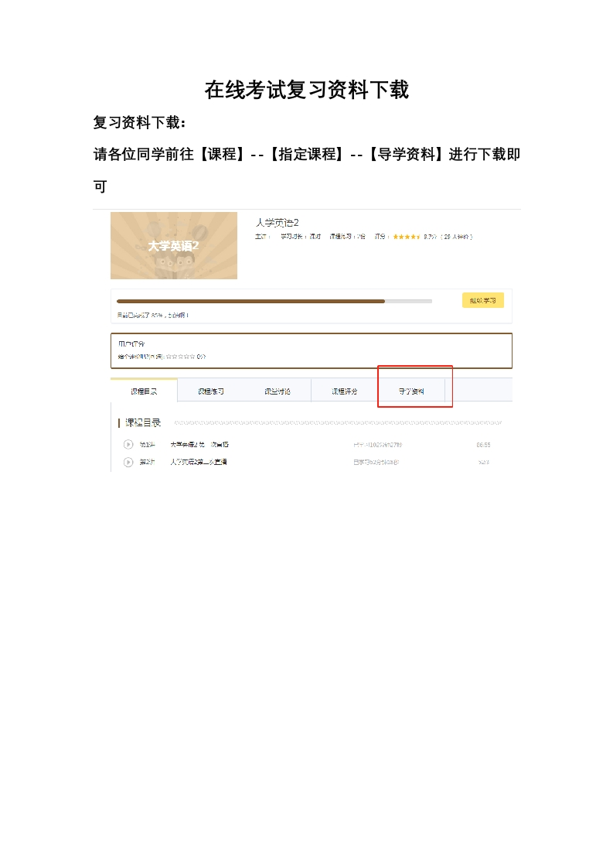Open the 课程评分 tab
The height and width of the screenshot is (868, 613).
point(345,391)
